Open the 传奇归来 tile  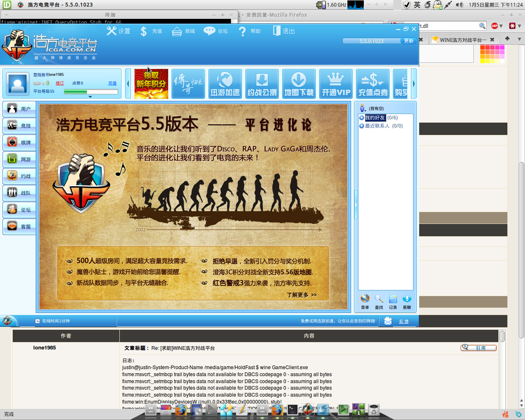188,84
